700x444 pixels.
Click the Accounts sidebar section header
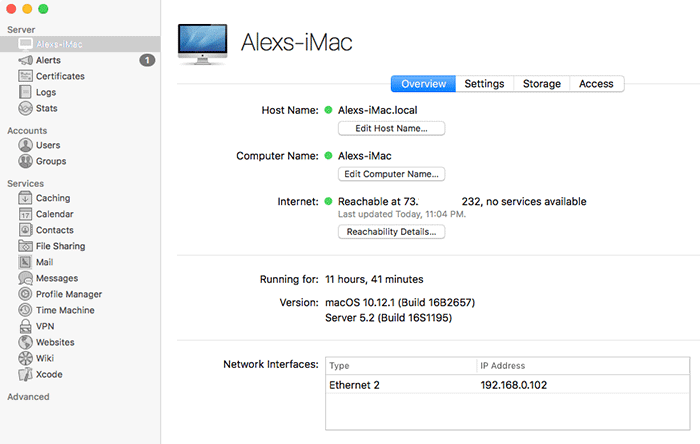[x=27, y=131]
